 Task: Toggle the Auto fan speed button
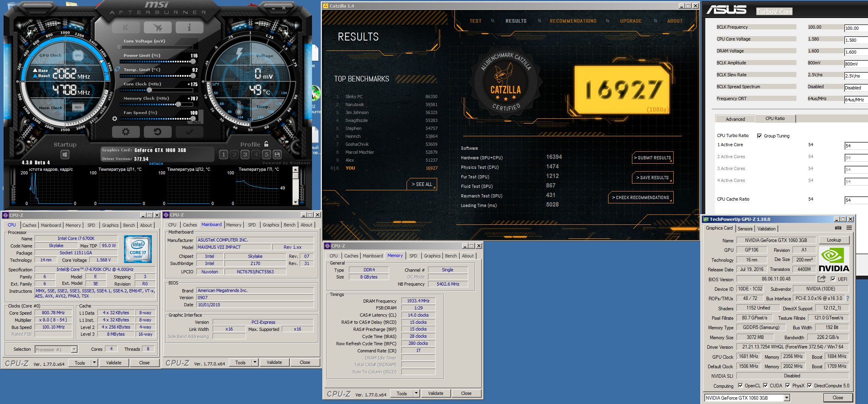pos(197,122)
